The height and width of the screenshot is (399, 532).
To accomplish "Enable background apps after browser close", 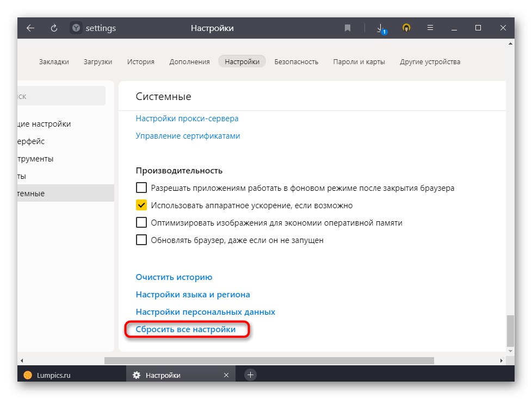I will tap(141, 188).
